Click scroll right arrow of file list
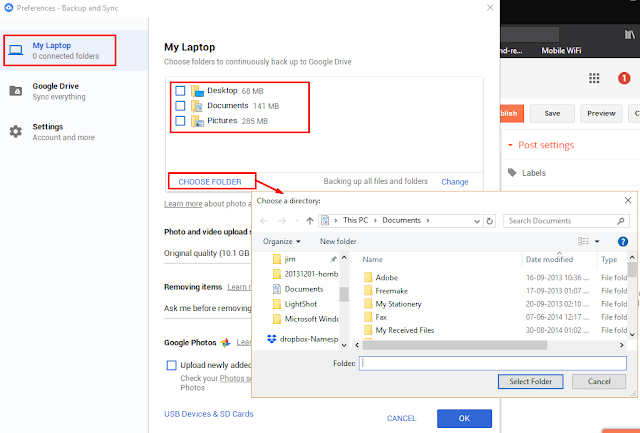Screen dimensions: 640x433 (622, 345)
